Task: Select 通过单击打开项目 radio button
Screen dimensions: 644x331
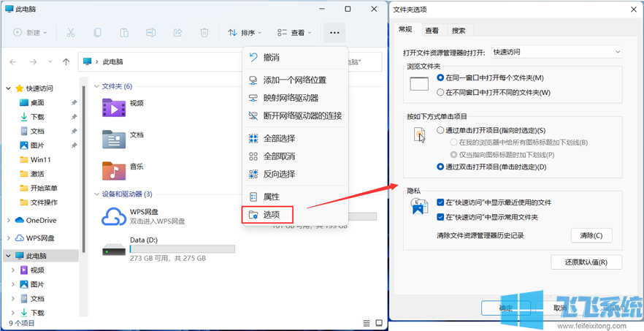Action: pyautogui.click(x=440, y=130)
